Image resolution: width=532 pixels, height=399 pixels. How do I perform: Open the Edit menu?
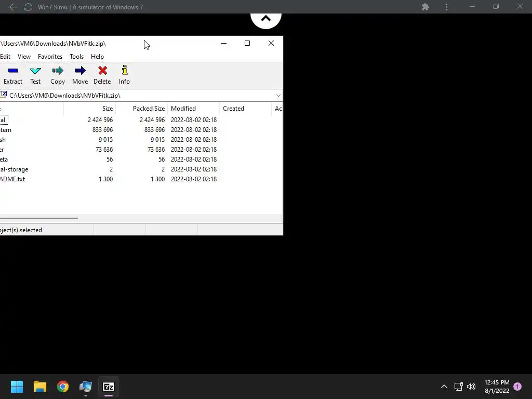5,57
